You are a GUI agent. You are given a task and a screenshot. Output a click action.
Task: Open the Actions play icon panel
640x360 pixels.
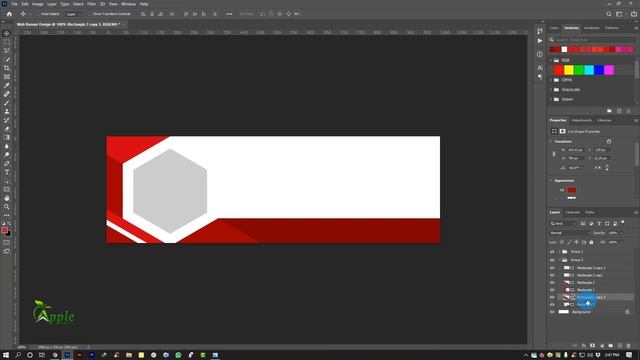[x=540, y=41]
